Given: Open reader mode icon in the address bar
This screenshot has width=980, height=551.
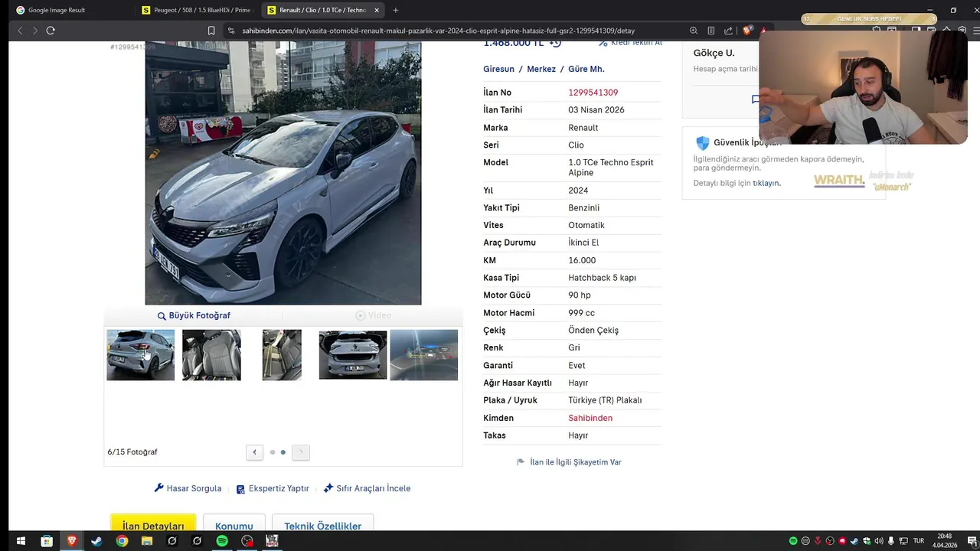Looking at the screenshot, I should 711,31.
